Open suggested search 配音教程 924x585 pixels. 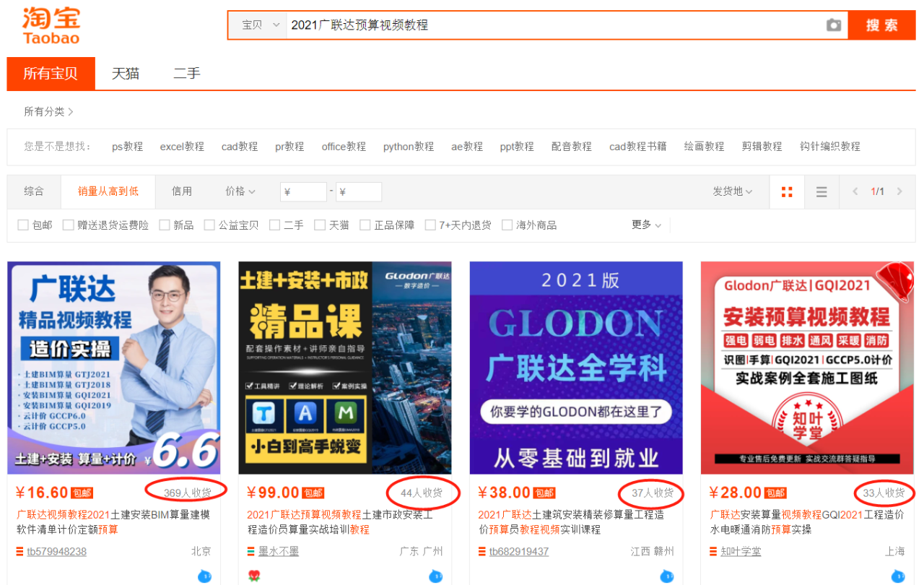(x=572, y=147)
